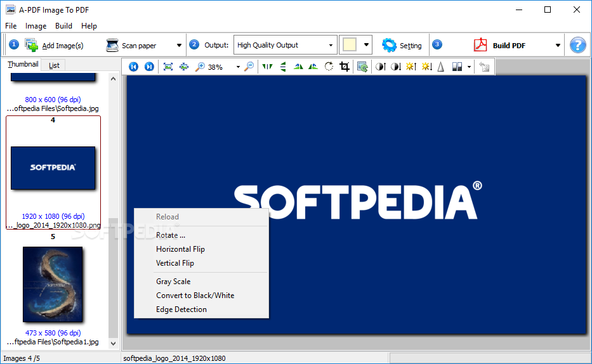Click the 473 x 580 (96 dpi) label

[53, 333]
